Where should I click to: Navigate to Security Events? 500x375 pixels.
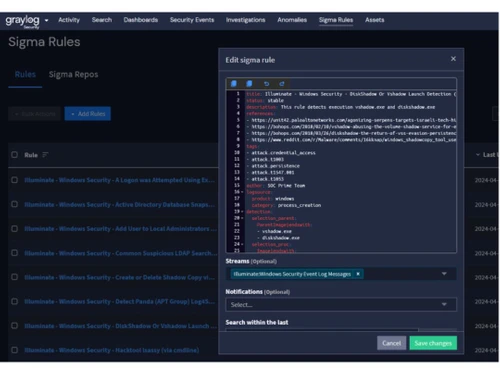tap(192, 20)
